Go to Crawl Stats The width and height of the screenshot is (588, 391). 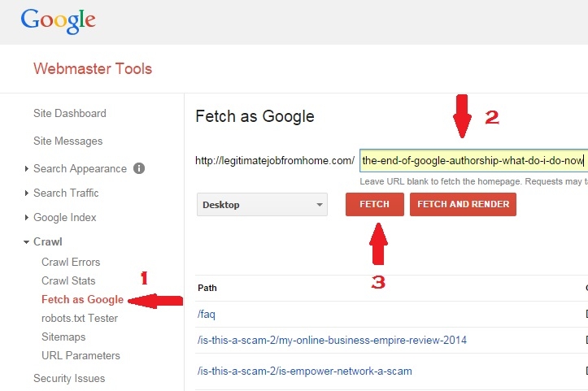click(68, 280)
